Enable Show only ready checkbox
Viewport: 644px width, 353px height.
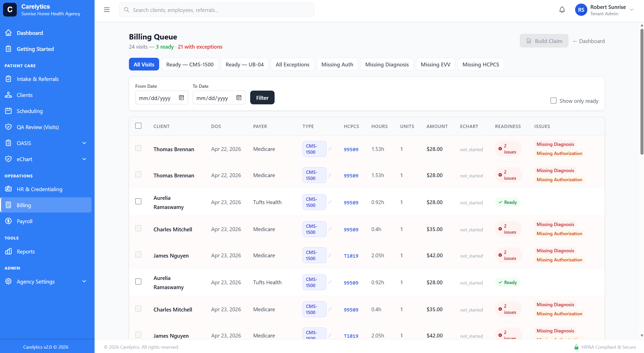tap(553, 101)
